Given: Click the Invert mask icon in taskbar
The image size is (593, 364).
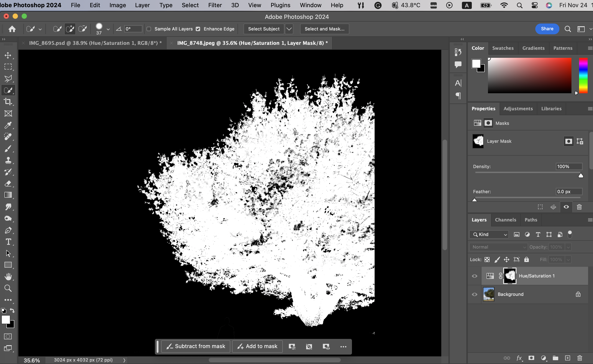Looking at the screenshot, I should [309, 347].
